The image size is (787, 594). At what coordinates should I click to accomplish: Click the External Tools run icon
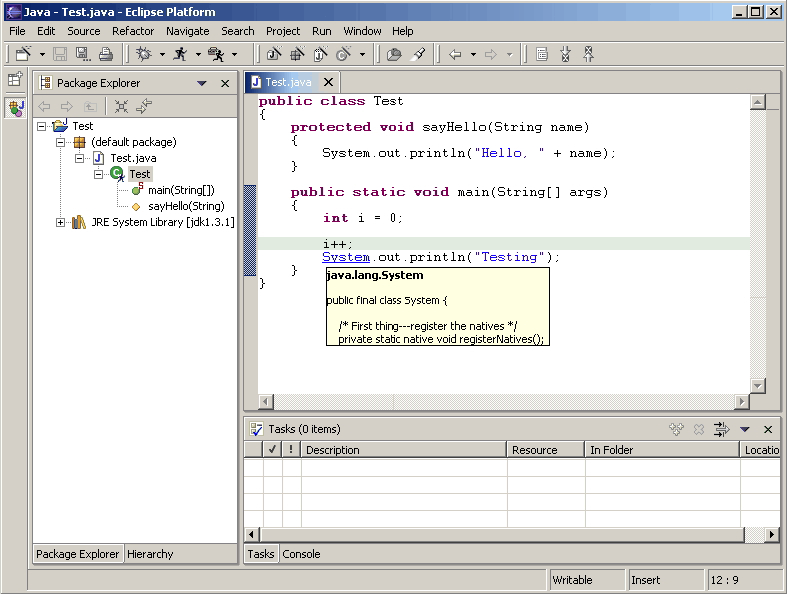(216, 54)
